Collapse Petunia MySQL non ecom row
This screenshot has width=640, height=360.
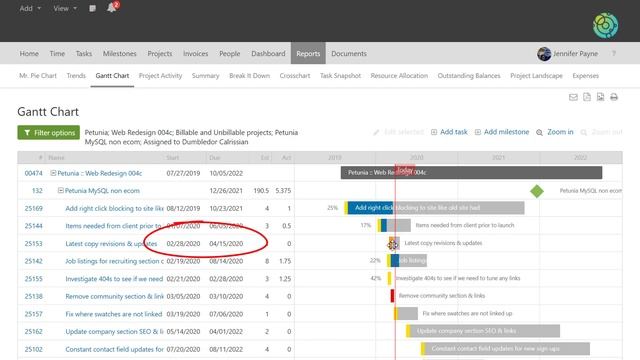(x=60, y=191)
